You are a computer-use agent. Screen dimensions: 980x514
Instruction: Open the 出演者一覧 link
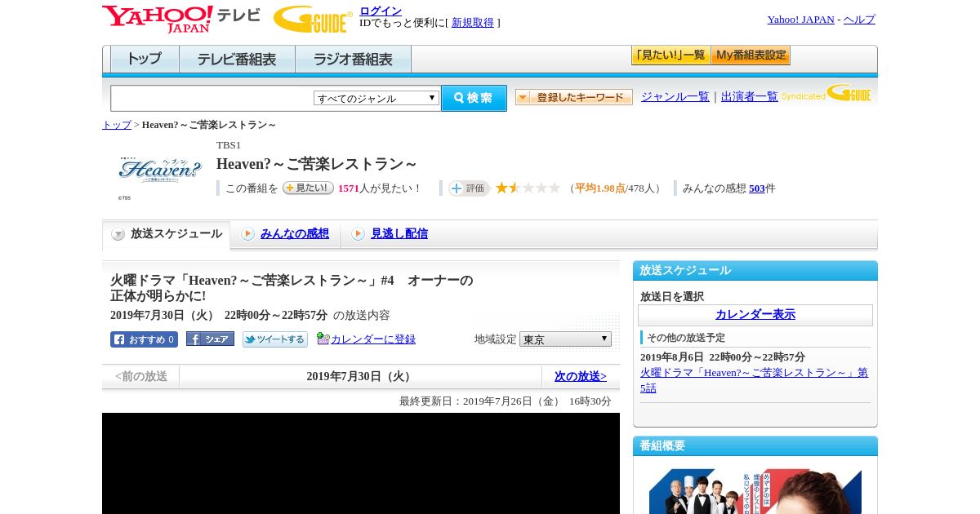pyautogui.click(x=750, y=96)
